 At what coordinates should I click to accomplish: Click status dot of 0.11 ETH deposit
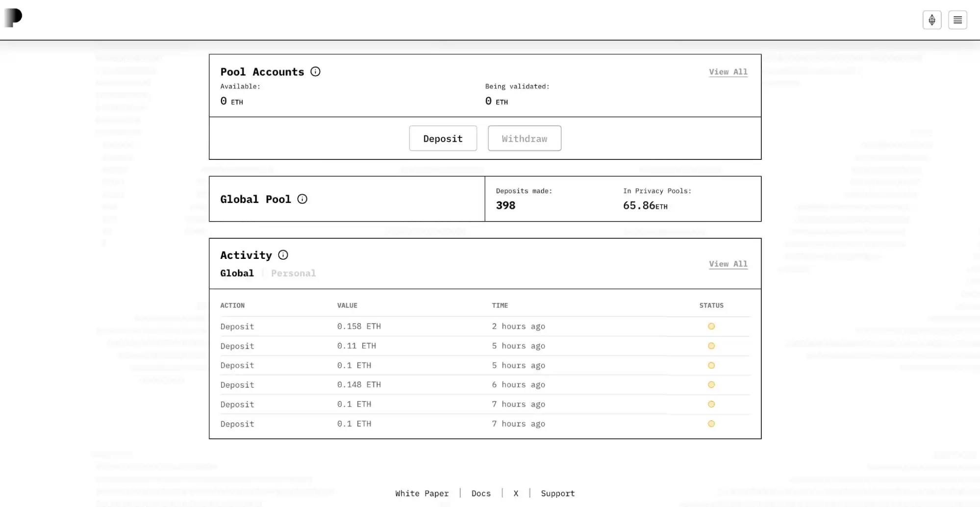pos(711,346)
